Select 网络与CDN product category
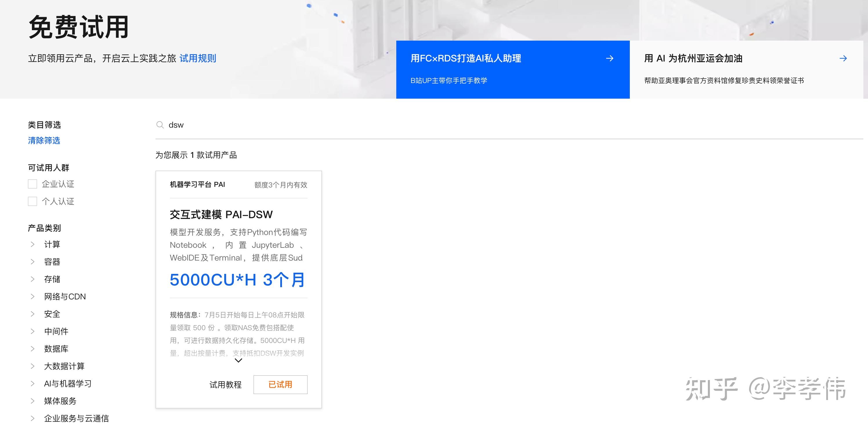 (65, 297)
